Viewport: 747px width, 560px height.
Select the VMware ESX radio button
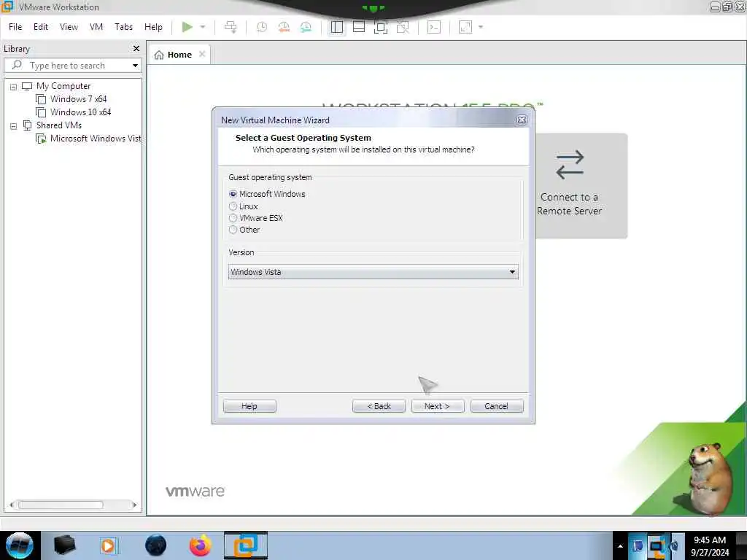tap(233, 218)
